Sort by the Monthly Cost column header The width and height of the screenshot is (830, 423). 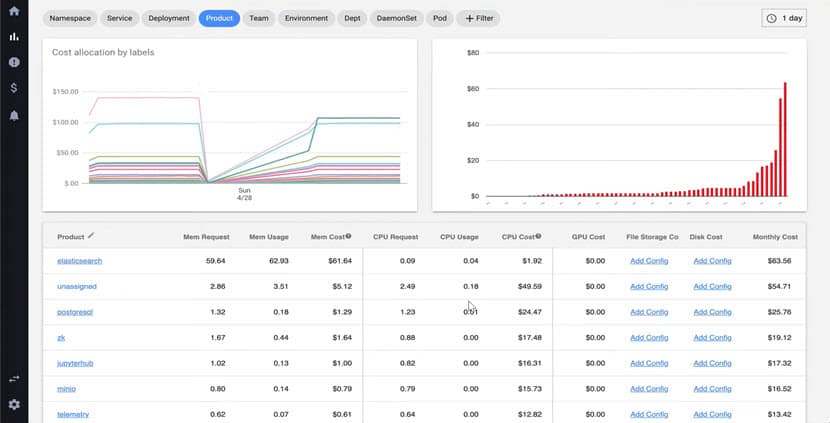click(x=775, y=237)
